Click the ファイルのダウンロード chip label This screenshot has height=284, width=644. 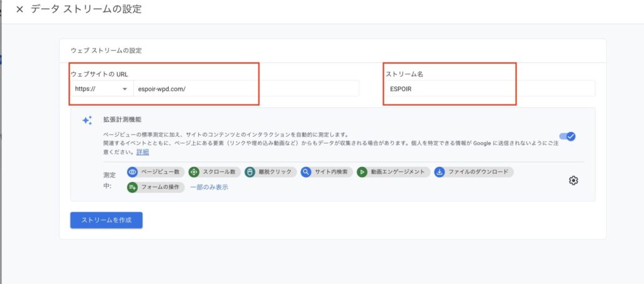coord(478,172)
